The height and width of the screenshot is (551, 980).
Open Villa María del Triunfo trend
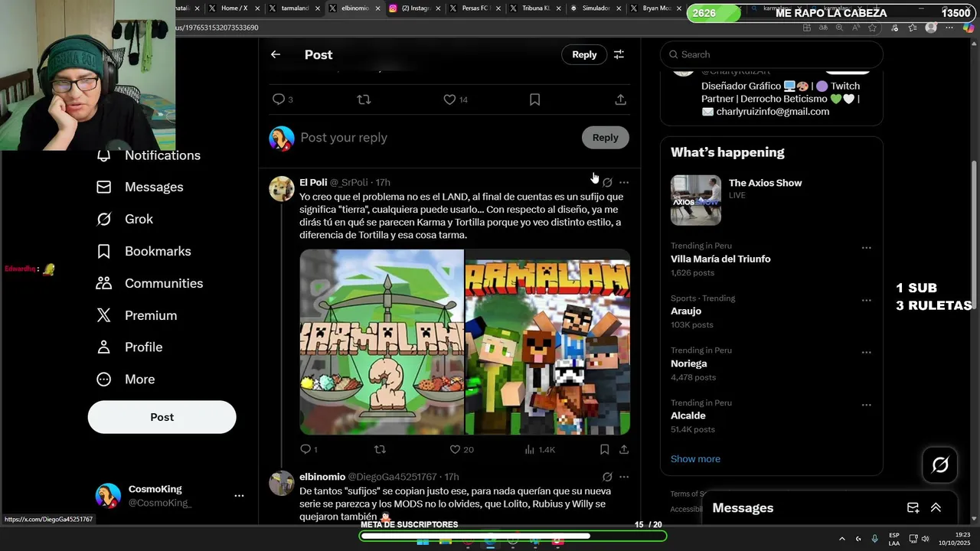point(720,259)
